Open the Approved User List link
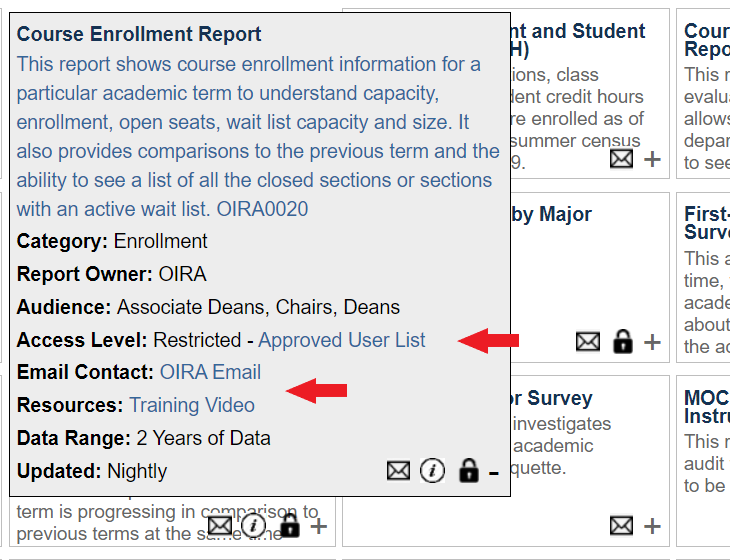 [341, 340]
